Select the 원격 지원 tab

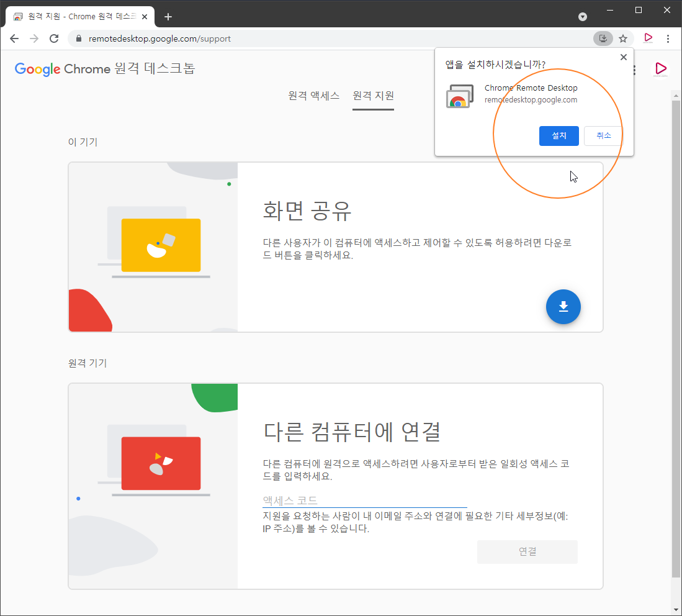(373, 96)
